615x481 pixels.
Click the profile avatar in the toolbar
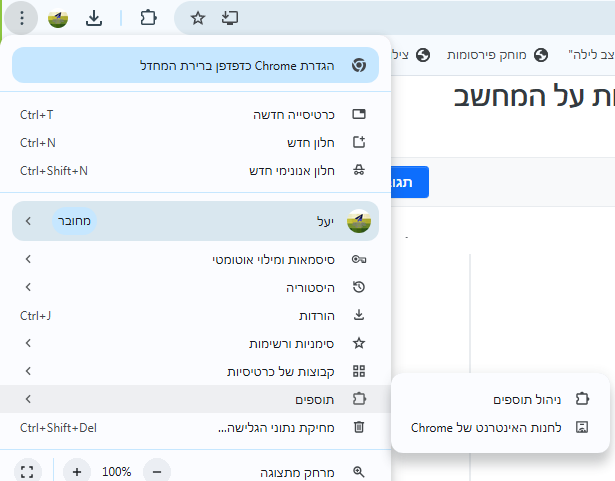pos(58,18)
